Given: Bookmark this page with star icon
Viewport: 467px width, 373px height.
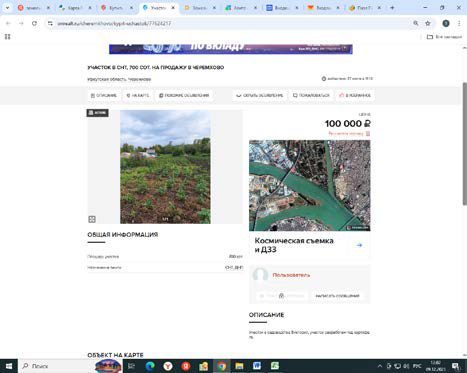Looking at the screenshot, I should pyautogui.click(x=428, y=23).
